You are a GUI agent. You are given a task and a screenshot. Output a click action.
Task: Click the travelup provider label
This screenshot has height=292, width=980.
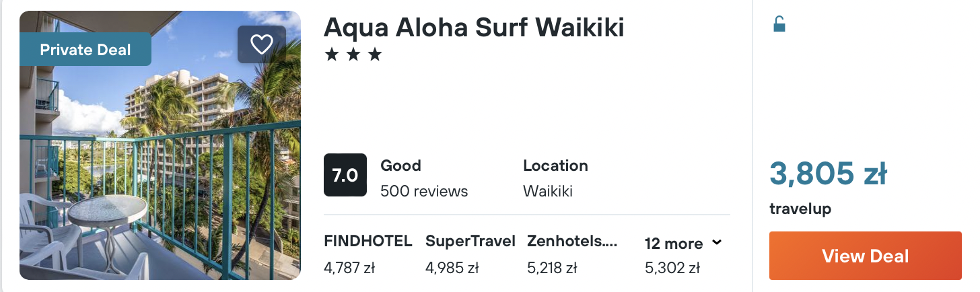pos(800,209)
